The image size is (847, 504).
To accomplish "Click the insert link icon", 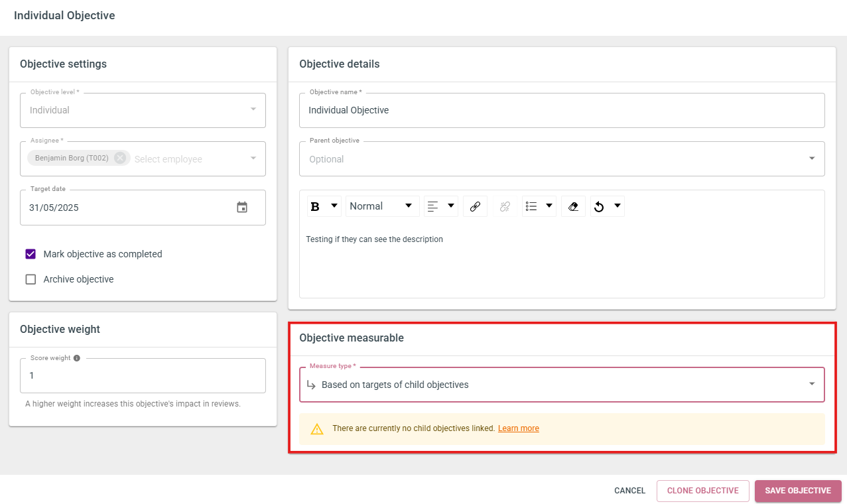I will 475,206.
